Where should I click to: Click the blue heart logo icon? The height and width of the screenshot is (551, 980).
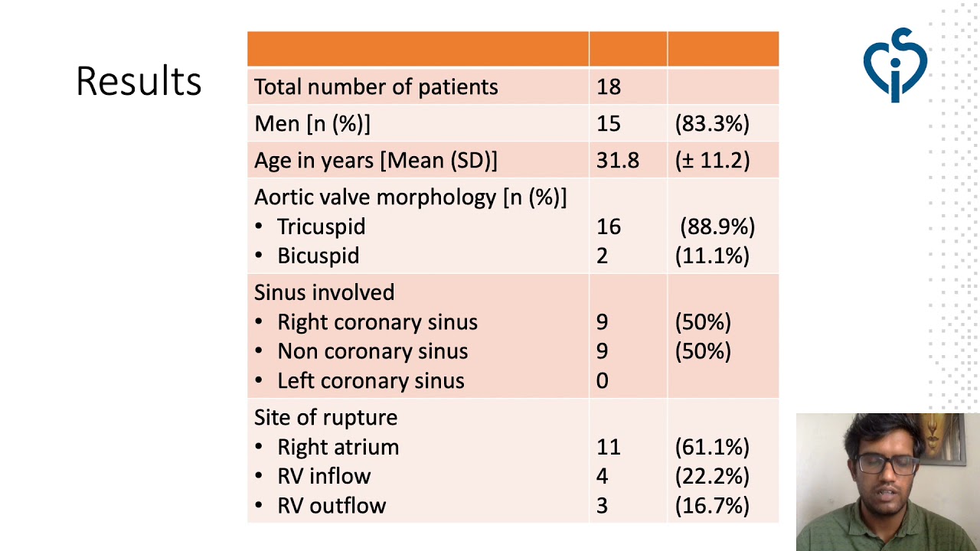(894, 65)
